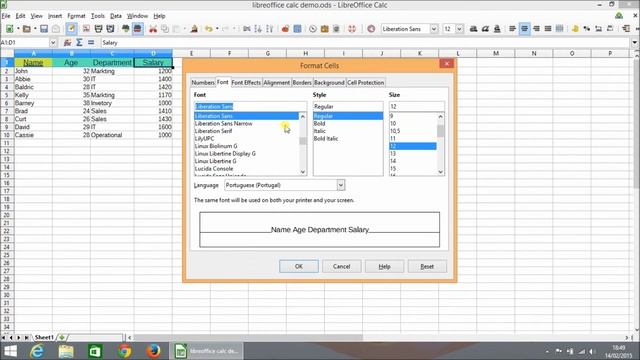640x360 pixels.
Task: Toggle Merge and Center Cells icon
Action: click(560, 29)
